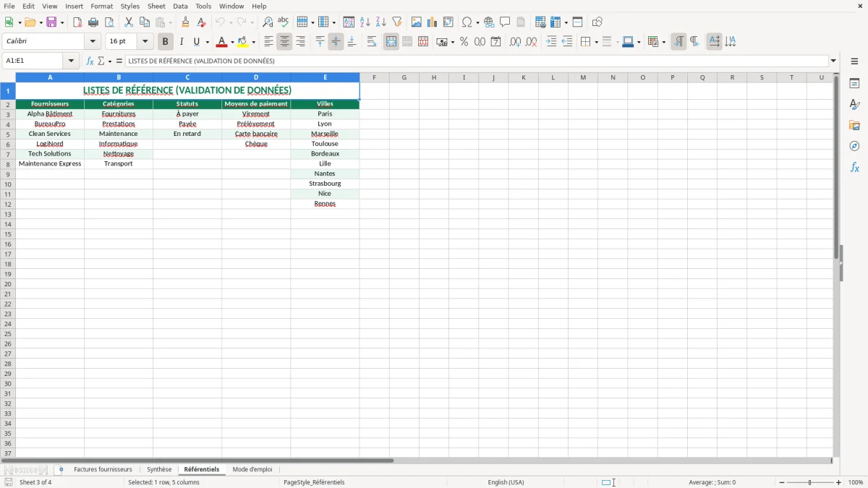This screenshot has width=868, height=488.
Task: Open font color dropdown arrow
Action: pos(232,43)
